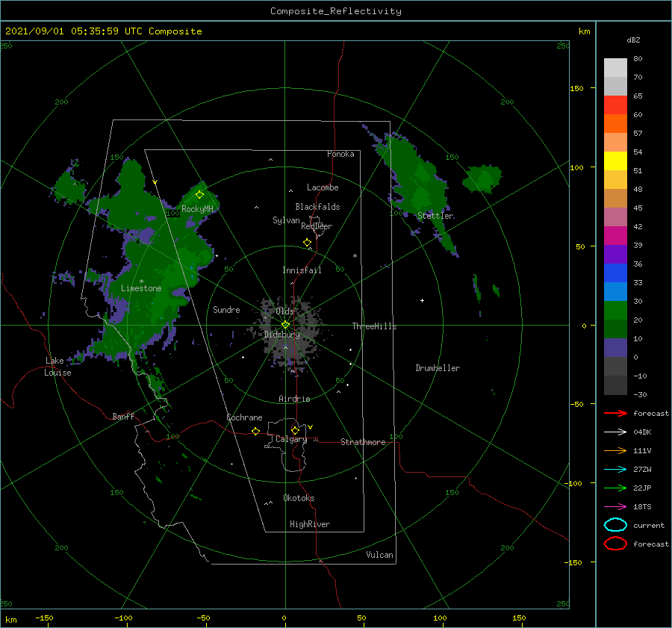The width and height of the screenshot is (672, 628).
Task: Click the Drumheller label
Action: pyautogui.click(x=438, y=368)
